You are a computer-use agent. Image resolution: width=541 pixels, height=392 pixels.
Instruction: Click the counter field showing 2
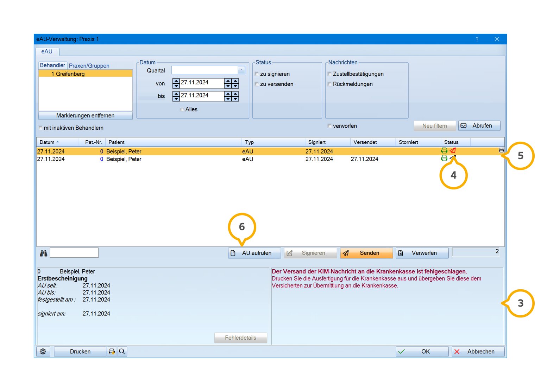coord(476,252)
